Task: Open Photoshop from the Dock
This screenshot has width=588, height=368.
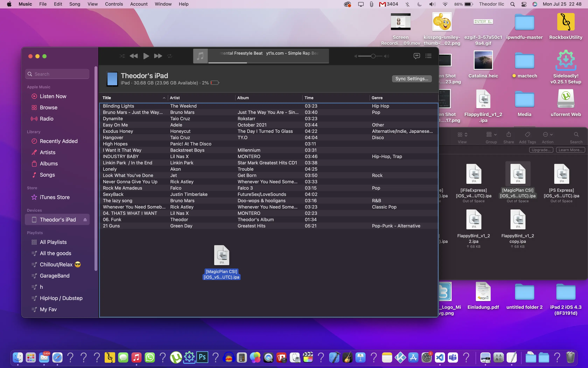Action: [x=202, y=357]
